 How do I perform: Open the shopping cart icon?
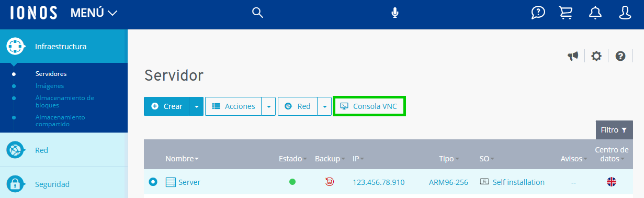click(x=566, y=13)
